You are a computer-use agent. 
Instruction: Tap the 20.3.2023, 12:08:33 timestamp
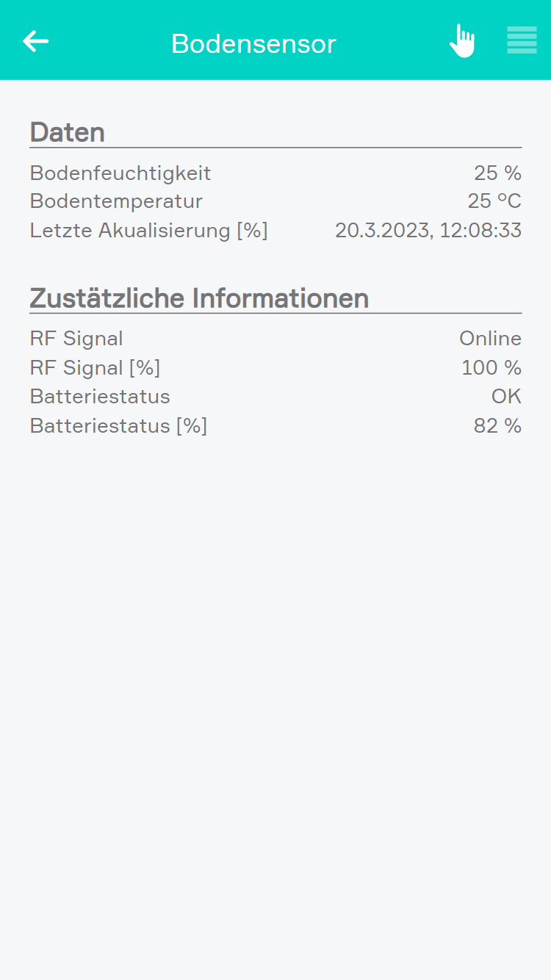coord(428,231)
